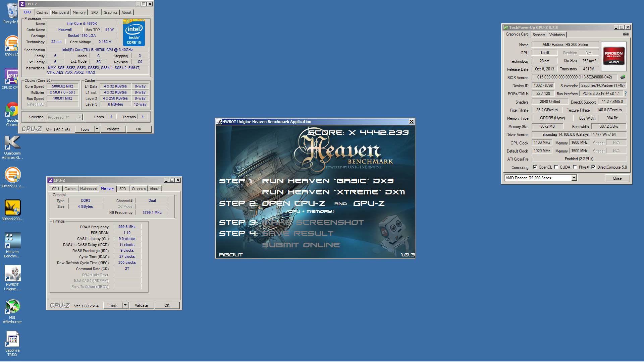Image resolution: width=644 pixels, height=362 pixels.
Task: Toggle the PhysX checkbox in GPU-Z
Action: coord(575,167)
